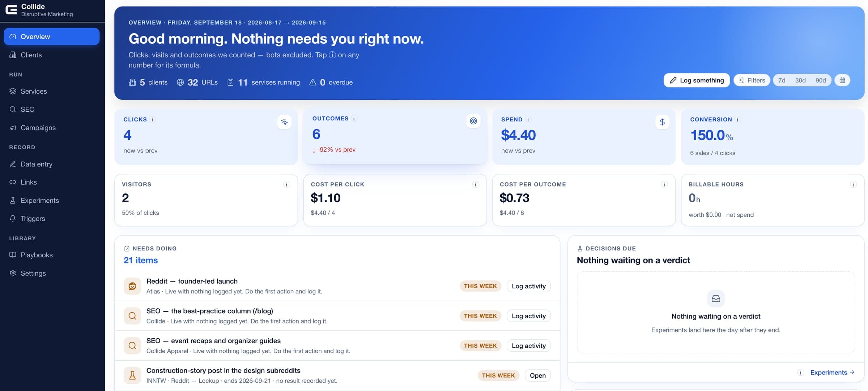
Task: Open info for Billable Hours
Action: tap(853, 185)
